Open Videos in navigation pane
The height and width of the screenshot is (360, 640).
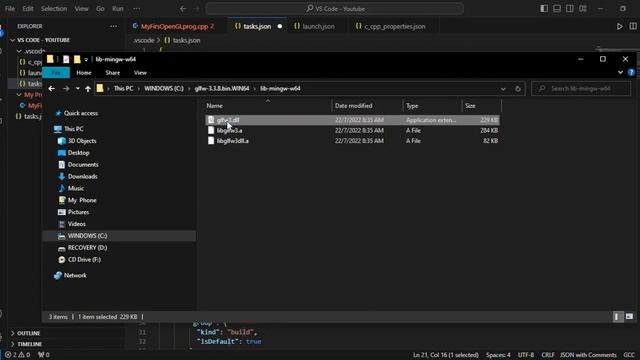point(72,224)
